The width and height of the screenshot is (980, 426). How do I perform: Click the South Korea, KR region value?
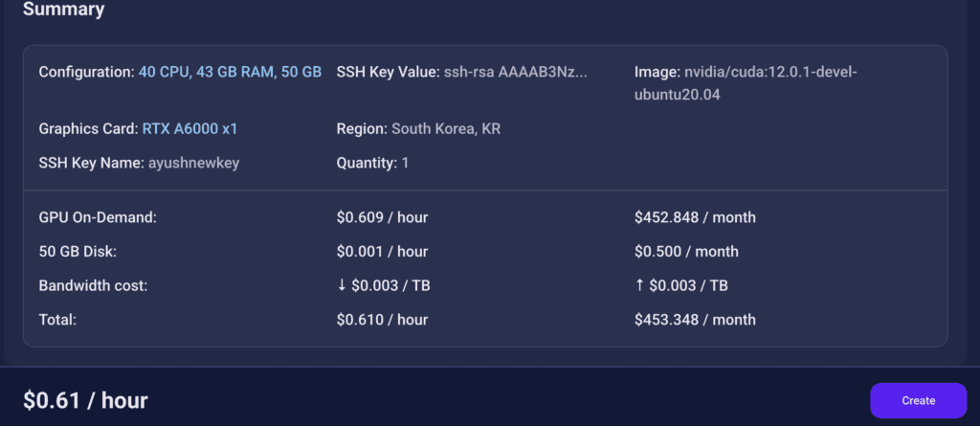(446, 129)
